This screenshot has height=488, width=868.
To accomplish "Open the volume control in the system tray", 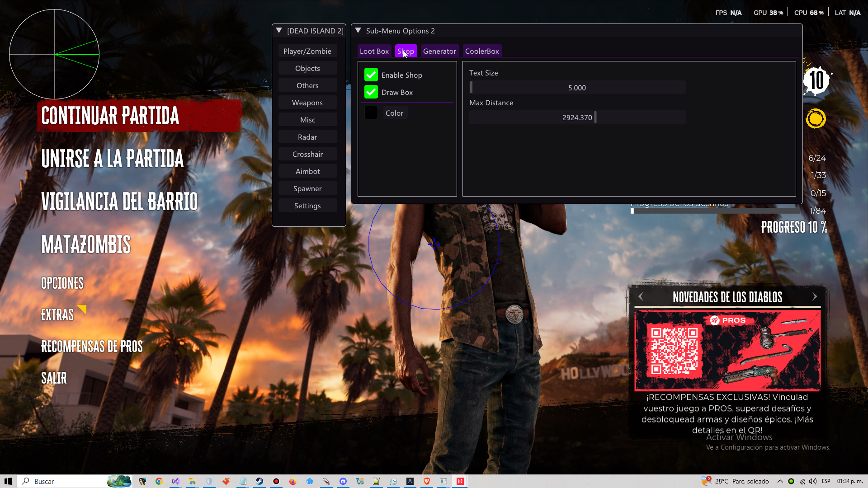I will point(813,481).
